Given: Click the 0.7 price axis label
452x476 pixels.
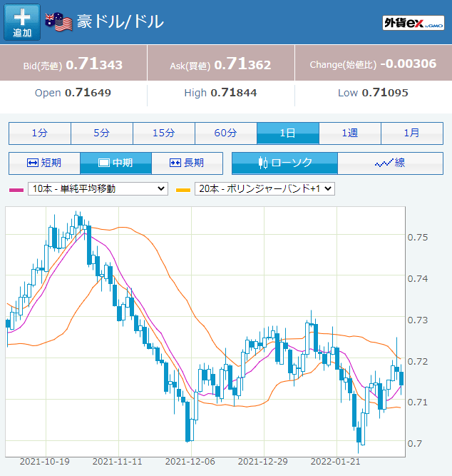Looking at the screenshot, I should pos(415,443).
